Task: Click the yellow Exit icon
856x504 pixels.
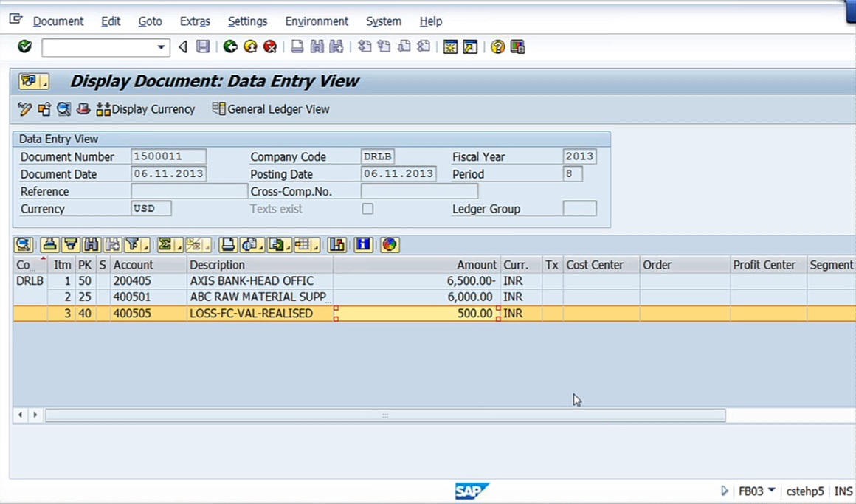Action: pyautogui.click(x=251, y=47)
